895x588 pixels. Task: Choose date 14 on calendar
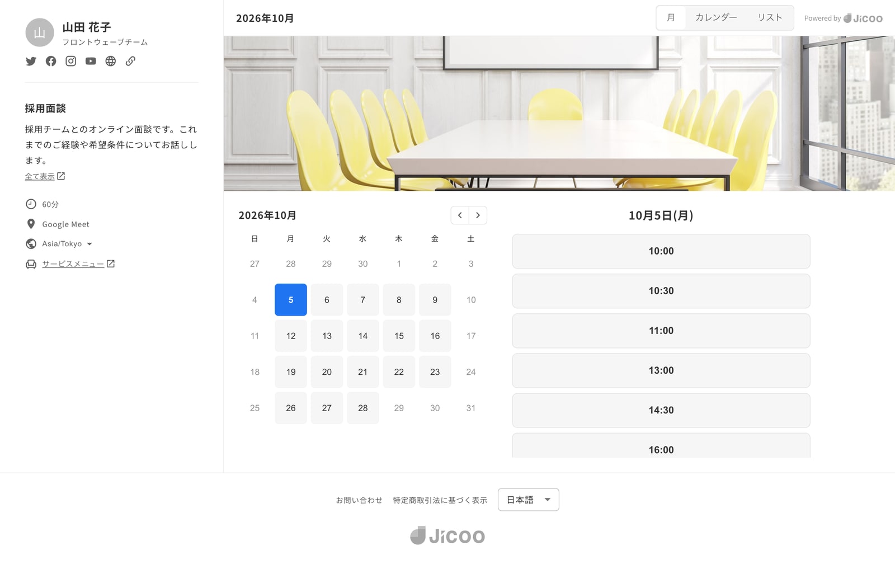(363, 336)
